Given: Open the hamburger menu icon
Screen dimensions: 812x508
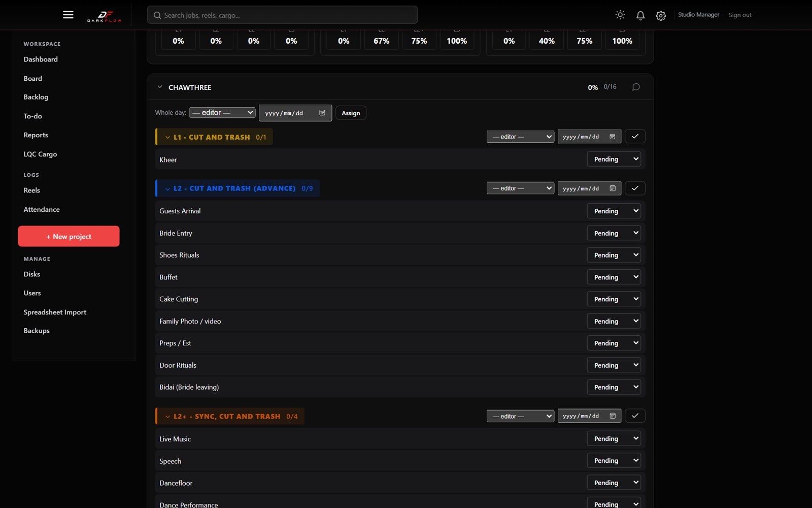Looking at the screenshot, I should tap(68, 15).
